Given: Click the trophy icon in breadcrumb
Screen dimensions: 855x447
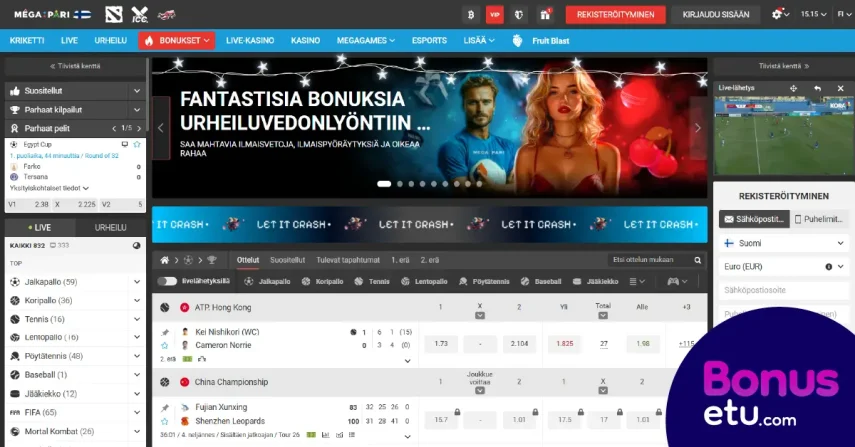Looking at the screenshot, I should coord(212,260).
